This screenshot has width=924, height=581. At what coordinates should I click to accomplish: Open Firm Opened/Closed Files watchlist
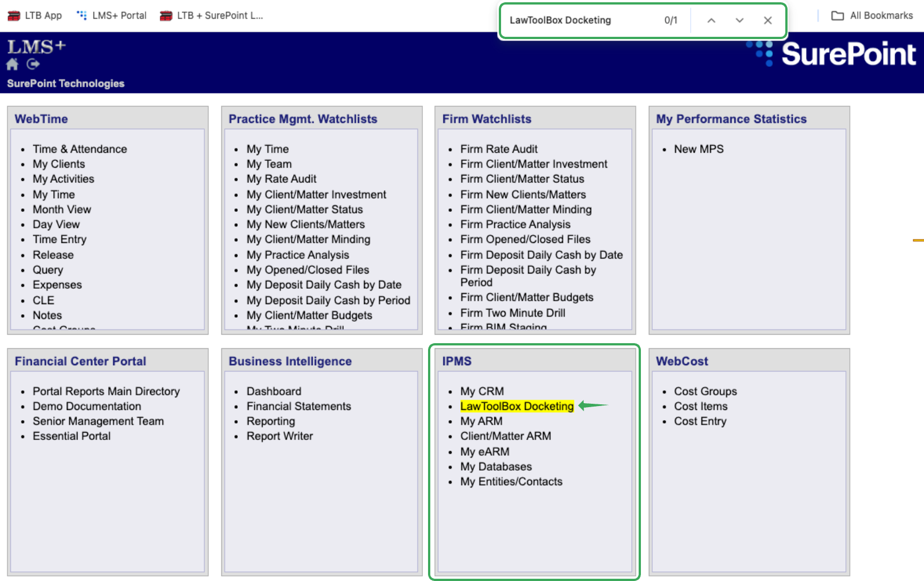[x=525, y=240]
